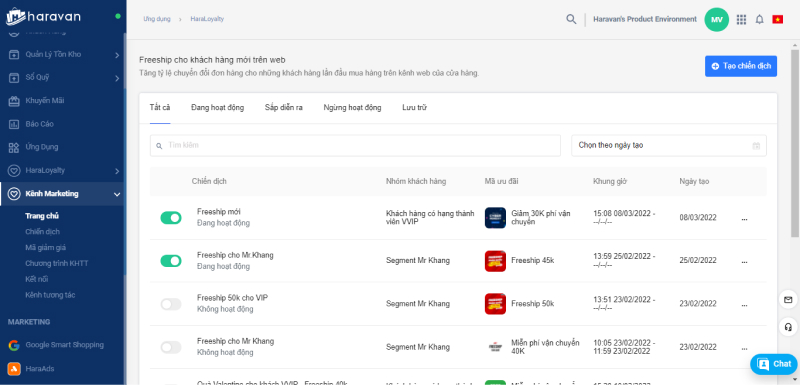Viewport: 800px width, 385px height.
Task: Click the Quản Lý Tồn Kho sidebar icon
Action: tap(14, 55)
